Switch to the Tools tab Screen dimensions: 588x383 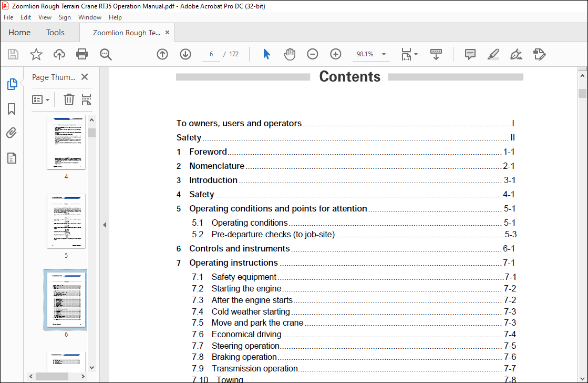point(55,33)
